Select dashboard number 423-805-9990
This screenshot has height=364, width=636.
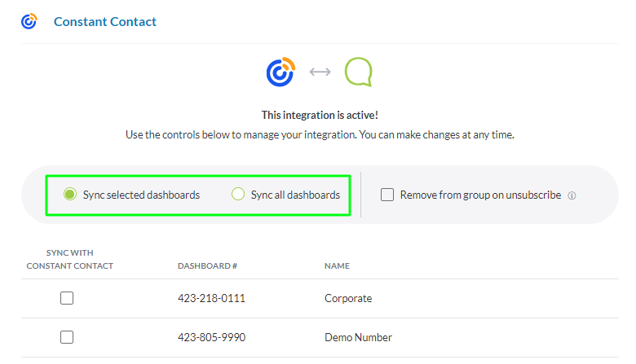coord(211,337)
